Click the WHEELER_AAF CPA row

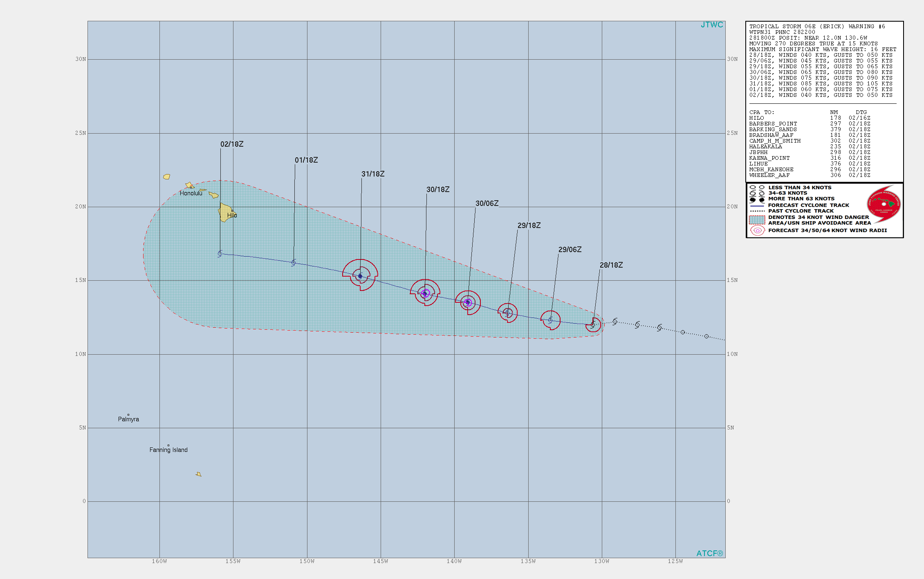pyautogui.click(x=810, y=175)
